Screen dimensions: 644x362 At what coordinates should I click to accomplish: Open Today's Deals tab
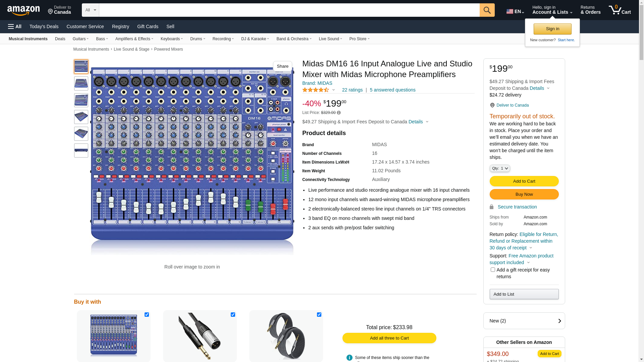(x=44, y=26)
